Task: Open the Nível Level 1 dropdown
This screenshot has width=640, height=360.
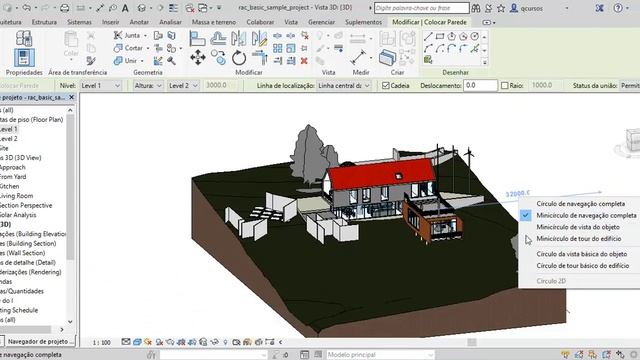Action: pyautogui.click(x=100, y=86)
